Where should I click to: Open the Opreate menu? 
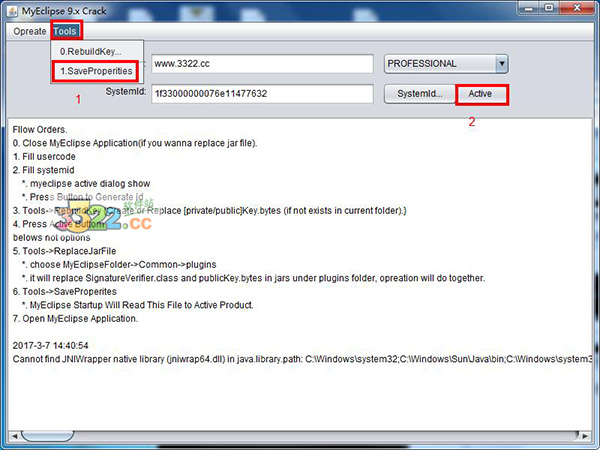29,31
